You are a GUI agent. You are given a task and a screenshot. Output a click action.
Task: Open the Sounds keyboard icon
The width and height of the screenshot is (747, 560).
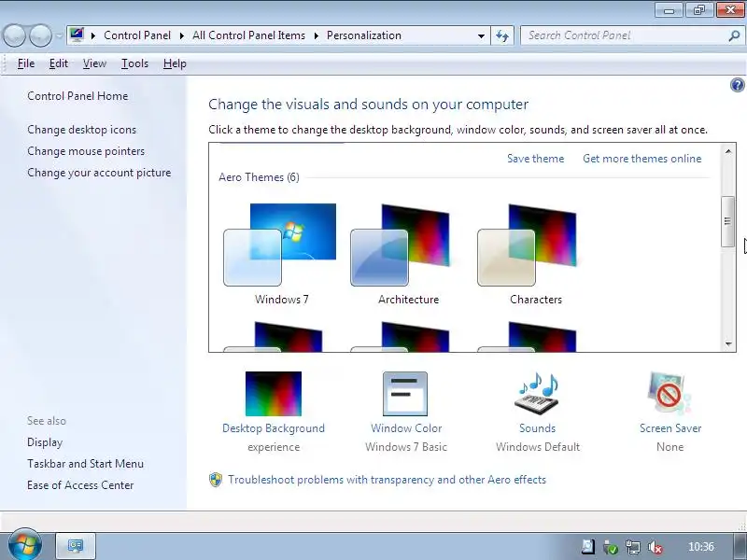click(538, 394)
